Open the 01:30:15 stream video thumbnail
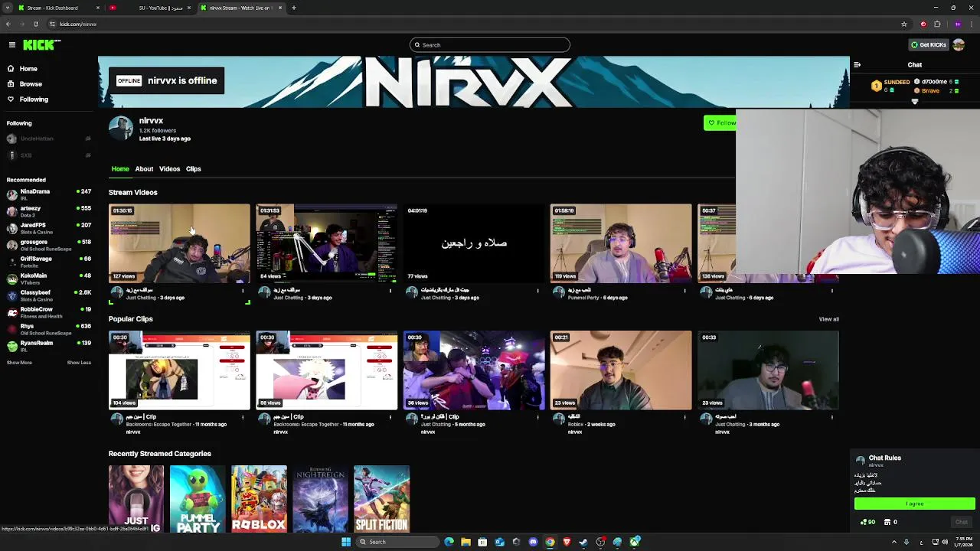The height and width of the screenshot is (551, 980). (x=179, y=243)
